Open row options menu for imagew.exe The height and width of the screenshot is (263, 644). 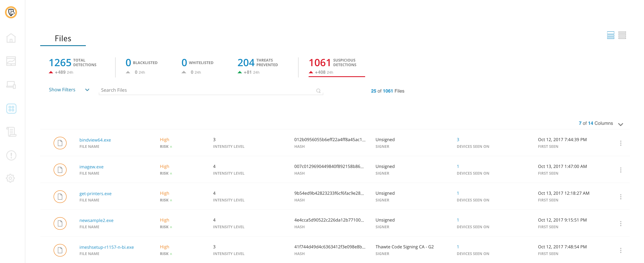click(x=620, y=170)
